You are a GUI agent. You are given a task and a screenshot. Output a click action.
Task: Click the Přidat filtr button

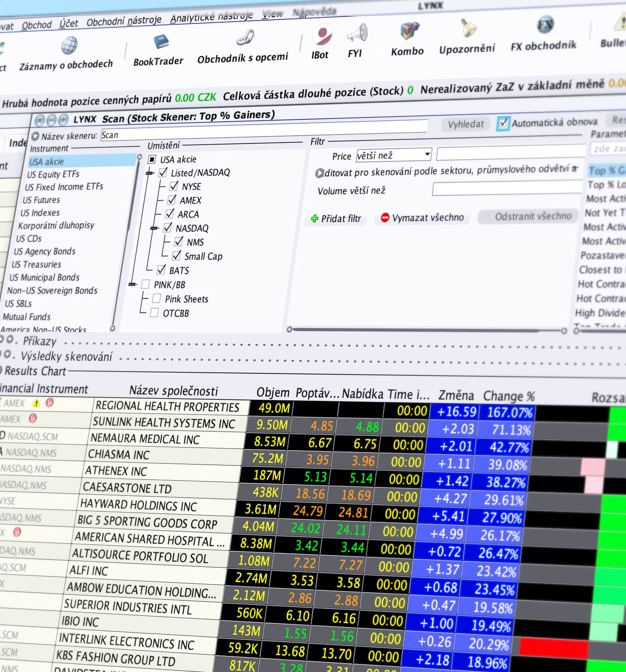click(x=336, y=219)
